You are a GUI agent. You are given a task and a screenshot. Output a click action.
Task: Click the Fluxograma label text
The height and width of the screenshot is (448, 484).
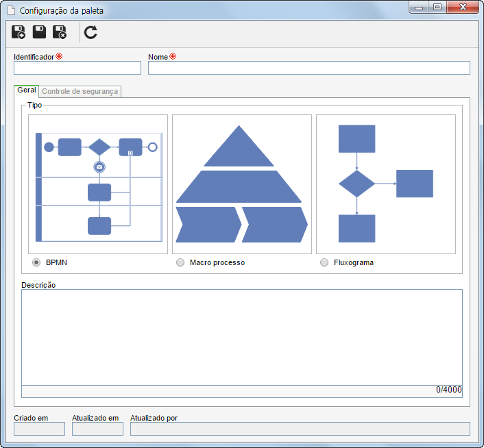coord(354,262)
